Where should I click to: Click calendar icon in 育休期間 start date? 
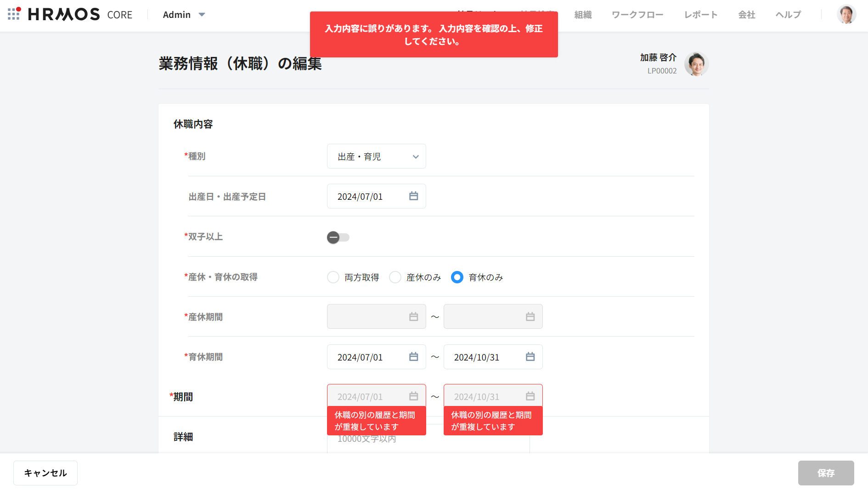pyautogui.click(x=413, y=357)
